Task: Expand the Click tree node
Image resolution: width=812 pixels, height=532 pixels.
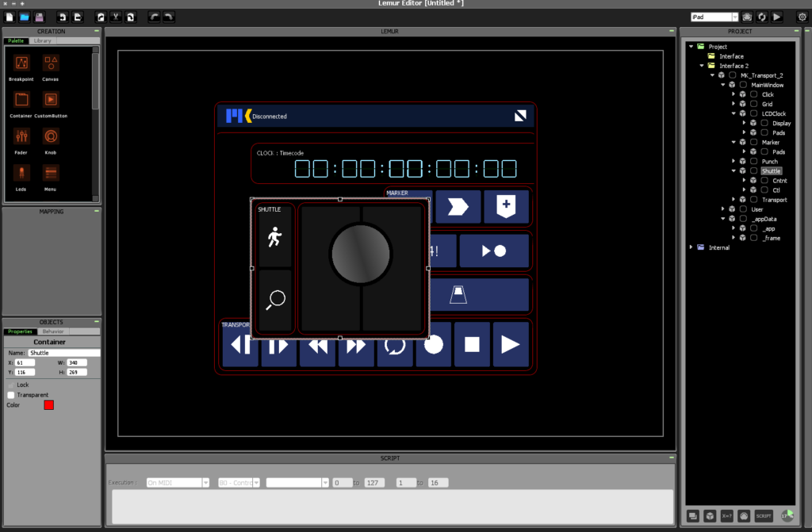Action: pos(733,94)
